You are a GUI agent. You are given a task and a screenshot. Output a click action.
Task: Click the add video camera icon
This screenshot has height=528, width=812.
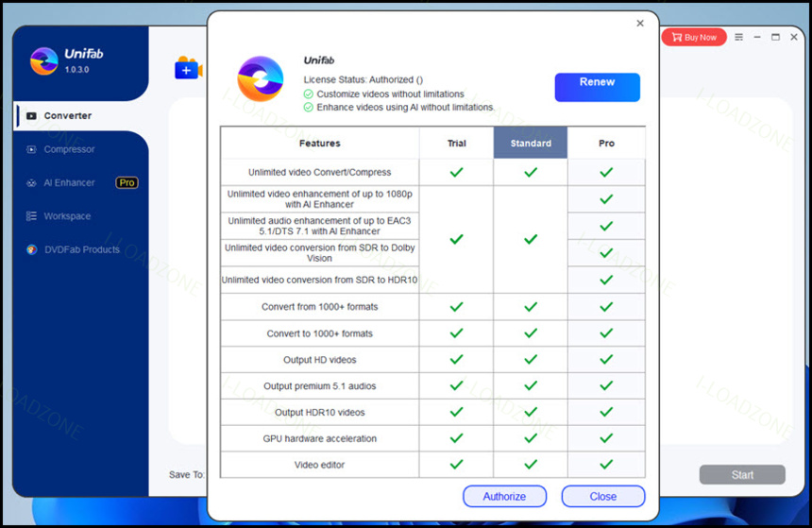[188, 68]
